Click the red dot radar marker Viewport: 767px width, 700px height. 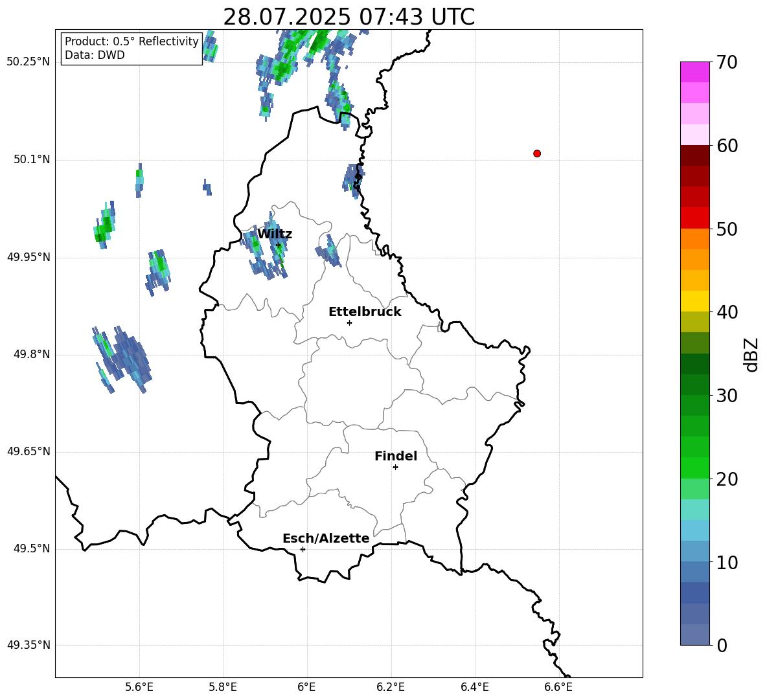click(x=536, y=153)
